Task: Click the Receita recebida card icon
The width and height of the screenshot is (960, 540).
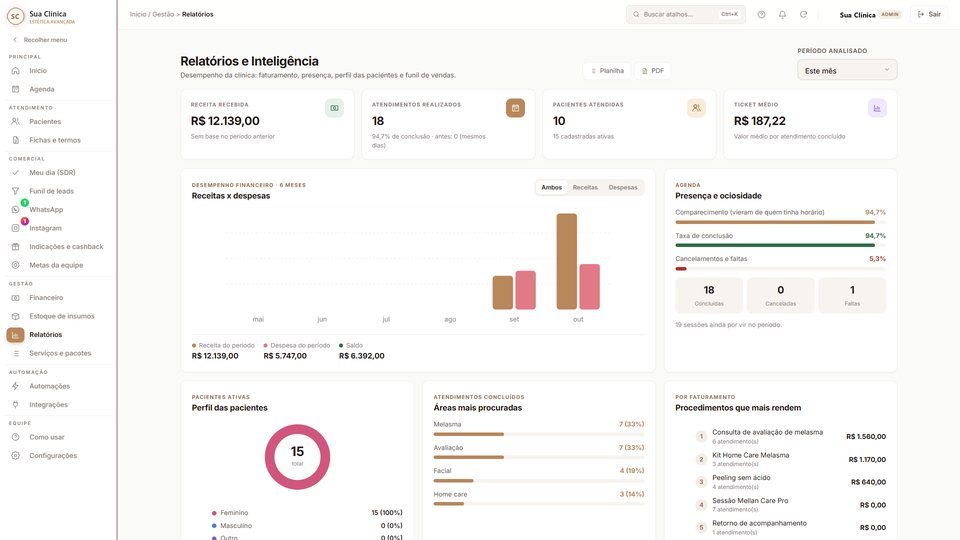Action: 334,108
